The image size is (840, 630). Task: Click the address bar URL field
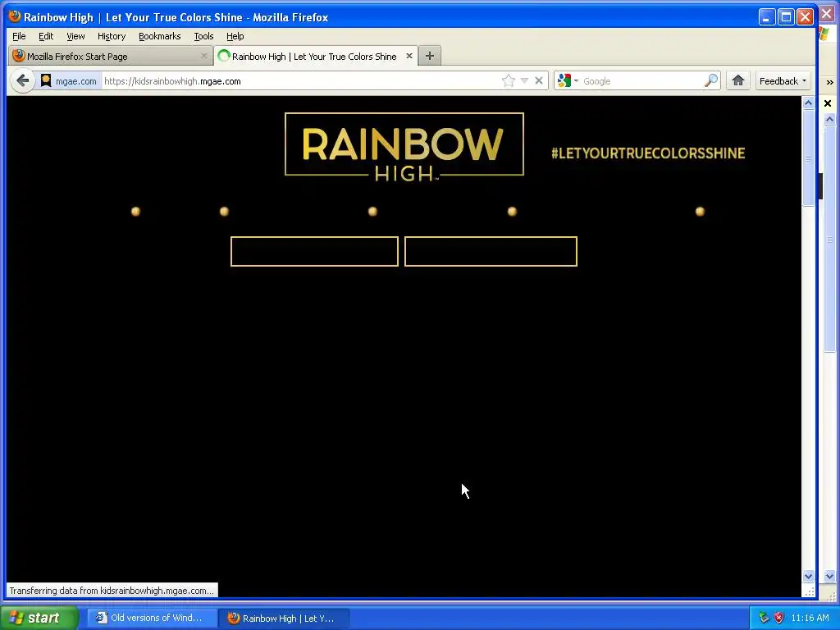click(x=300, y=81)
